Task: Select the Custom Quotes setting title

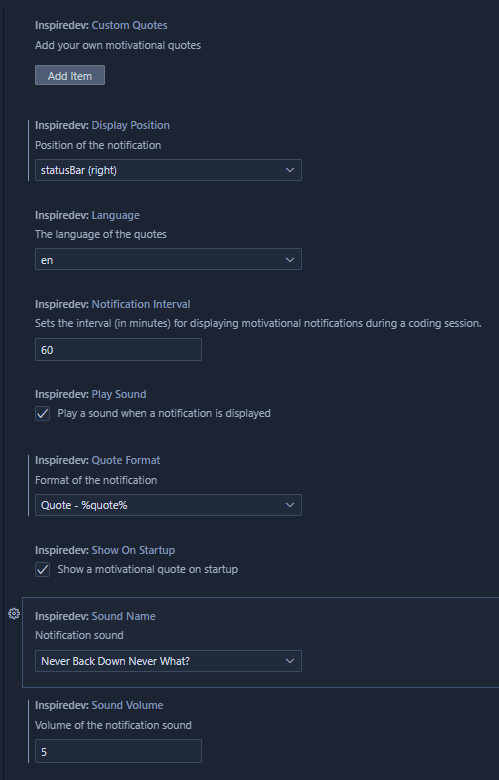Action: (101, 25)
